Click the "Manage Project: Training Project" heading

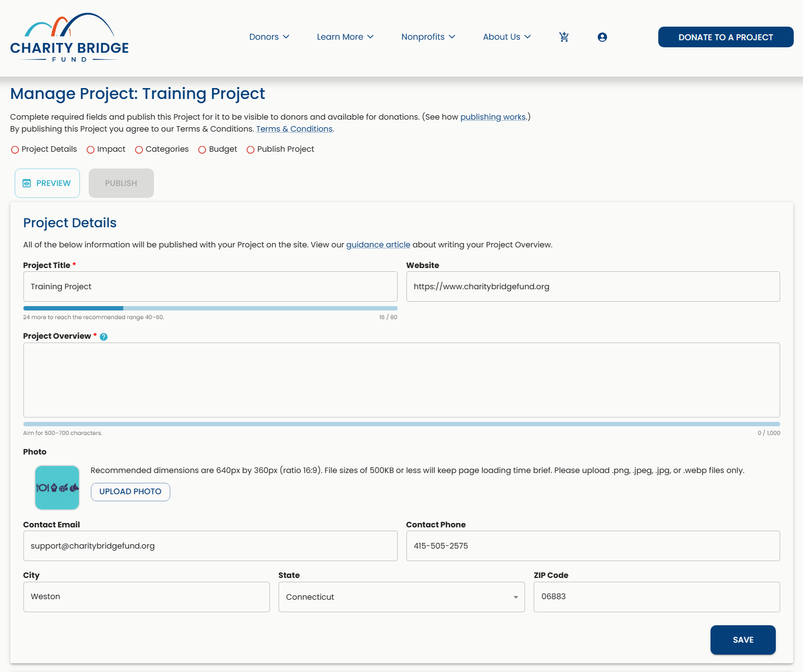[138, 94]
